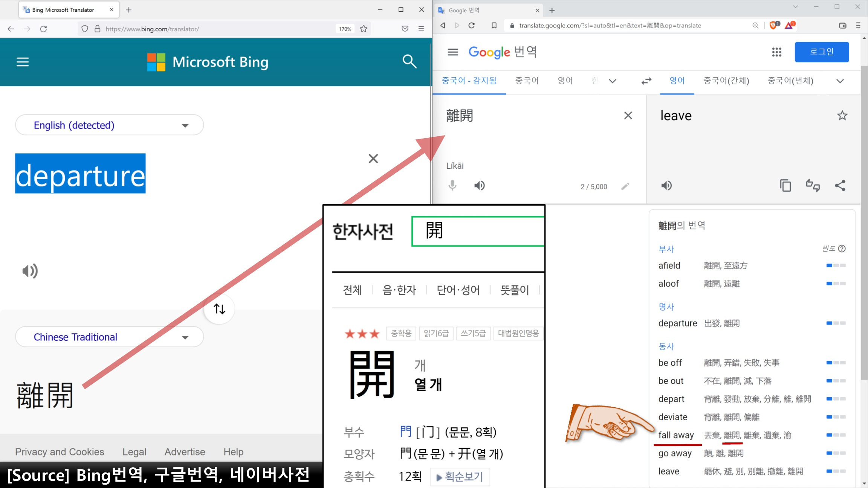This screenshot has height=488, width=868.
Task: Swap Google translate languages arrows
Action: tap(646, 81)
